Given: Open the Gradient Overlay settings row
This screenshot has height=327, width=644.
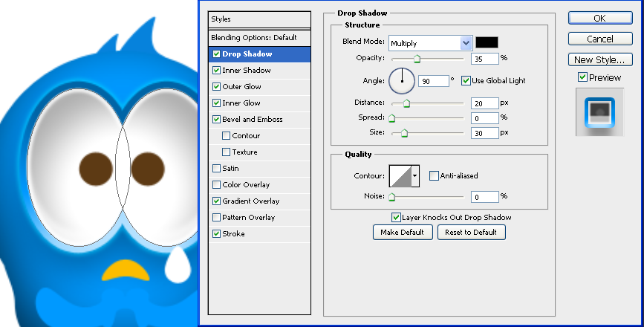Looking at the screenshot, I should click(259, 201).
